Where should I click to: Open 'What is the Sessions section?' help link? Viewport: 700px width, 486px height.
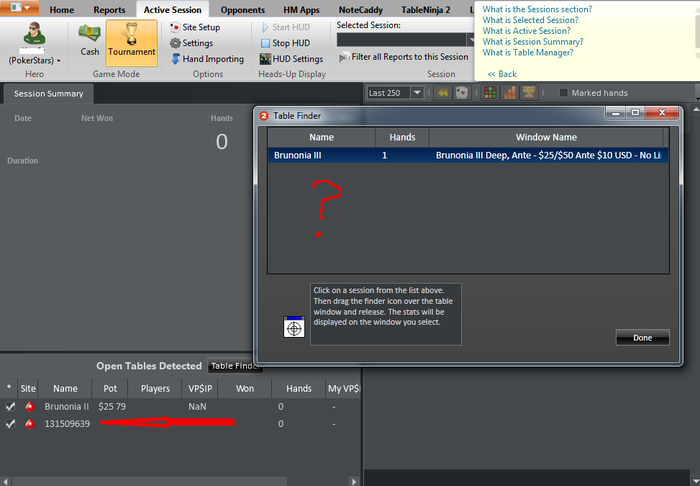pyautogui.click(x=537, y=9)
